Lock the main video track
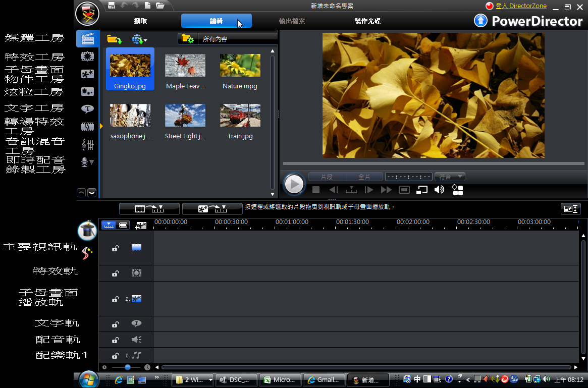588x388 pixels. point(115,248)
